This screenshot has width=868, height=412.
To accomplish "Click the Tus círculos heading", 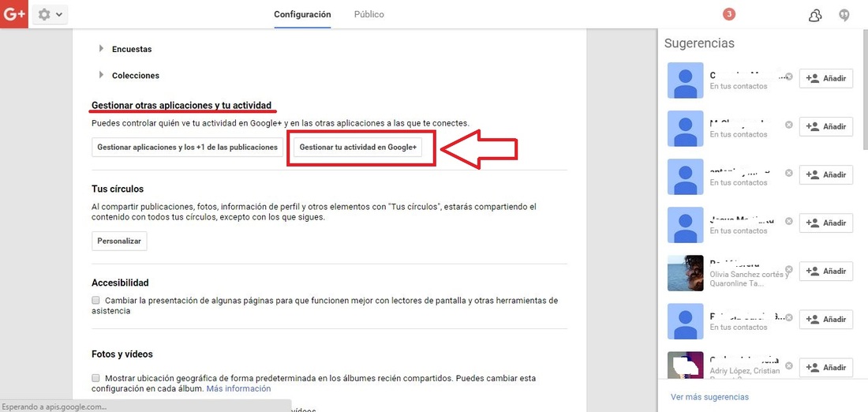I will (x=118, y=189).
